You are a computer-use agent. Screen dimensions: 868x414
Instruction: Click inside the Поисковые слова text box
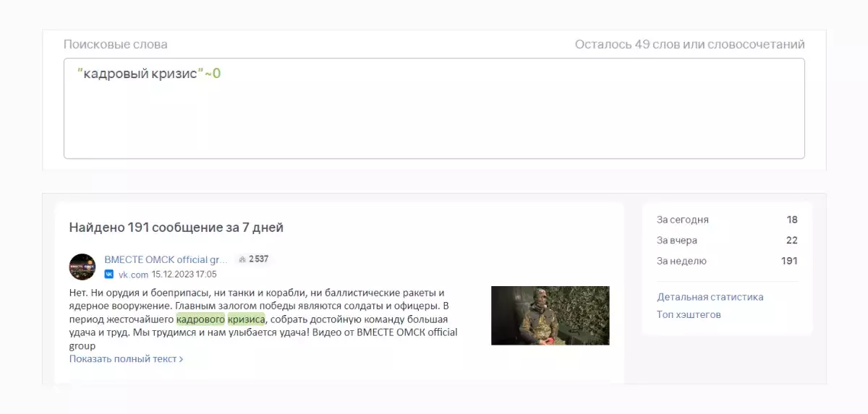point(434,108)
